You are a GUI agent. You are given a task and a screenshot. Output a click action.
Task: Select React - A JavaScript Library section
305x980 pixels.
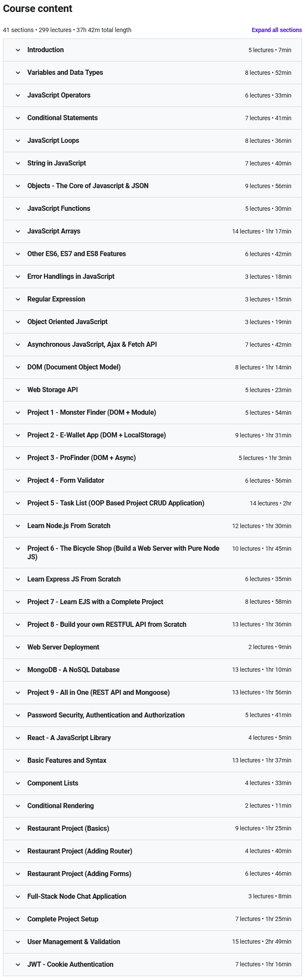click(69, 738)
